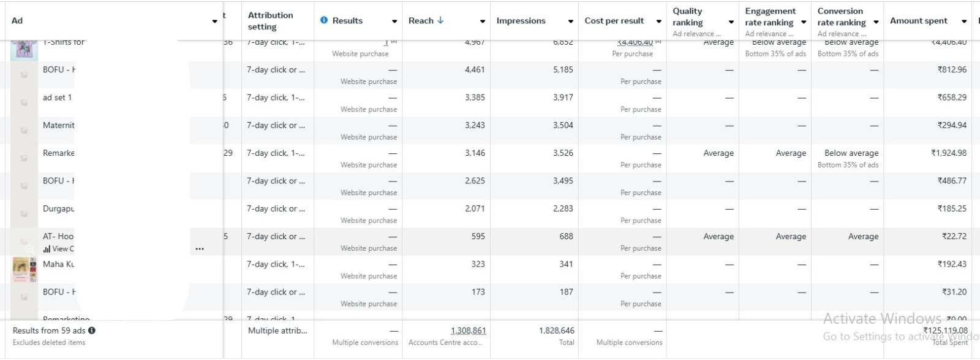Click the total reach 1,308,861 value

468,331
